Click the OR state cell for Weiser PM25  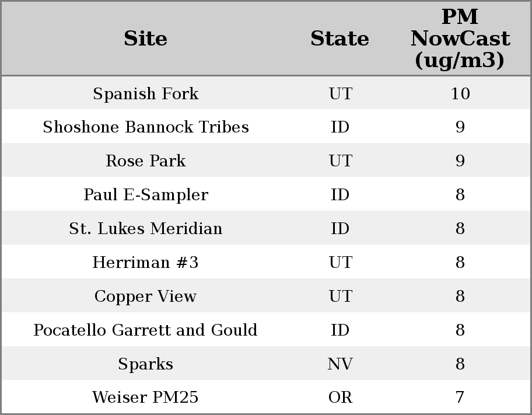click(x=340, y=397)
